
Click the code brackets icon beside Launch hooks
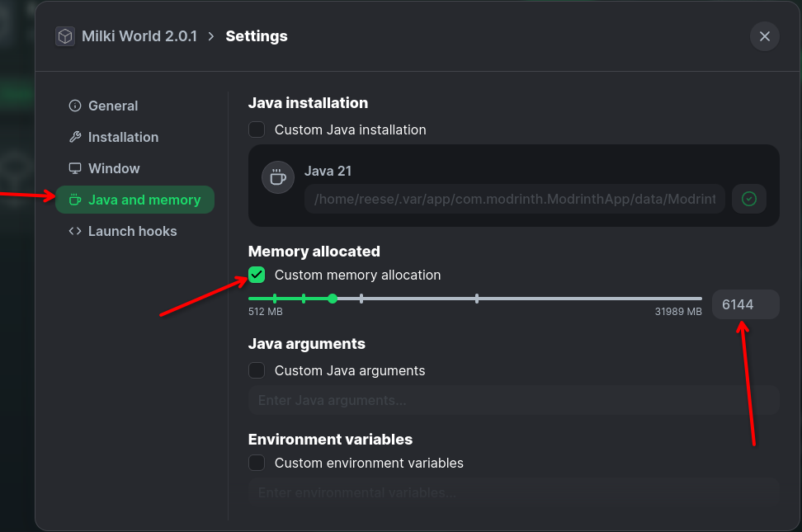75,231
